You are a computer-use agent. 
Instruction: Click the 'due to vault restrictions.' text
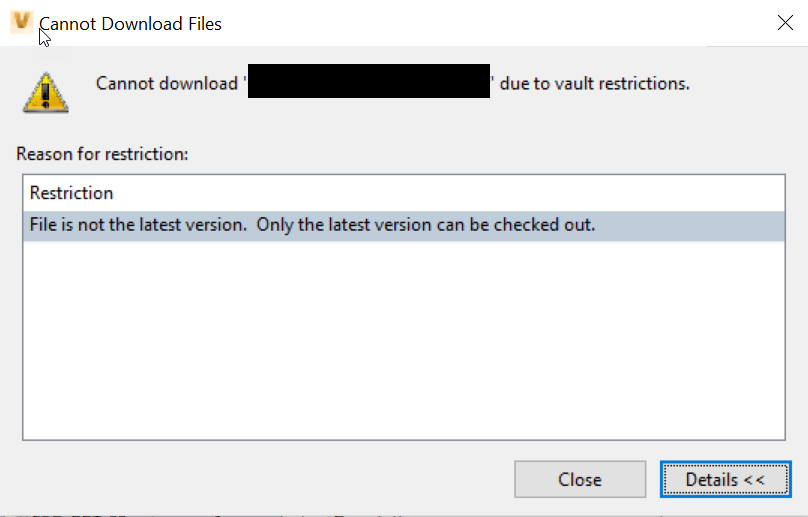pyautogui.click(x=594, y=83)
